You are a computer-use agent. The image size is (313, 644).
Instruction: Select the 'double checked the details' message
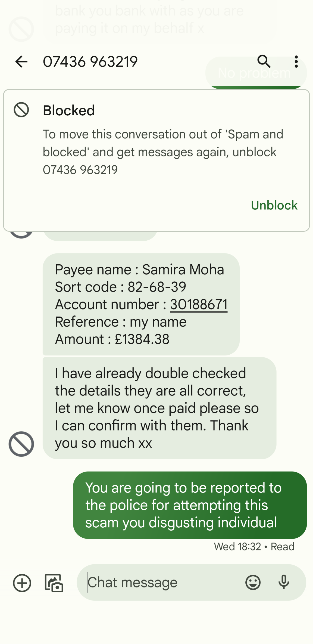click(159, 408)
